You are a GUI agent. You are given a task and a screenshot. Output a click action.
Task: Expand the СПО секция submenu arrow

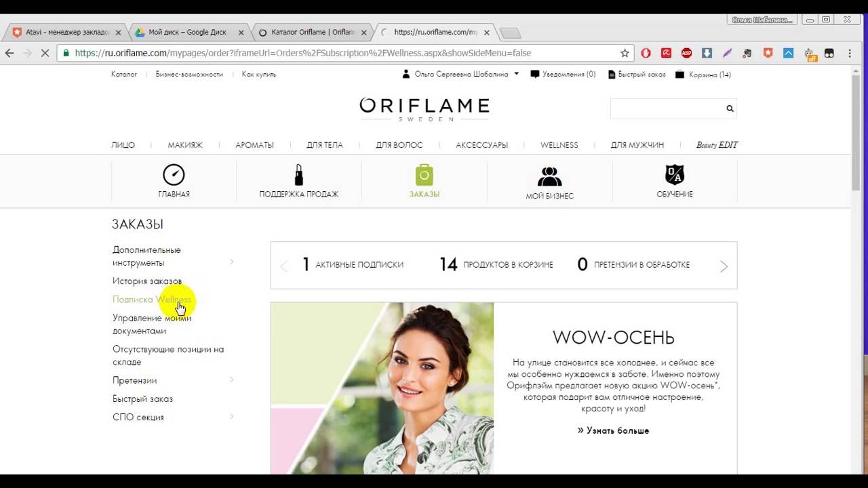click(x=232, y=416)
